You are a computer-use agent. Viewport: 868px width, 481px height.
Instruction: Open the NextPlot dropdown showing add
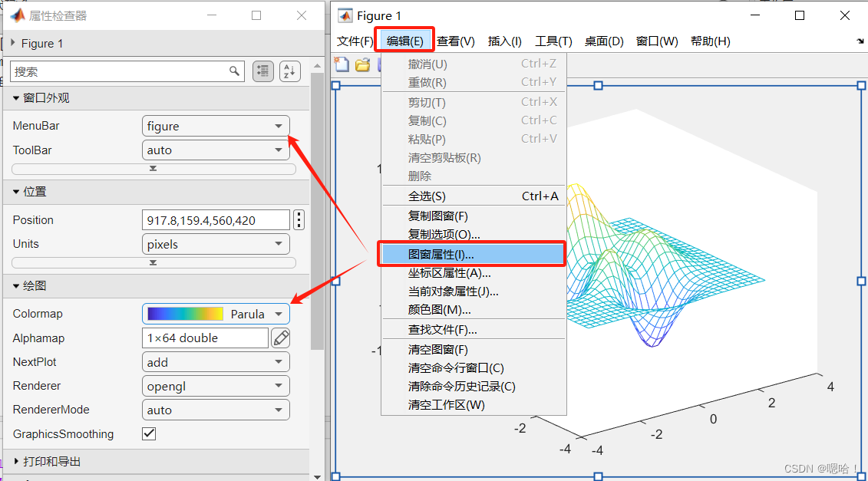pos(216,362)
